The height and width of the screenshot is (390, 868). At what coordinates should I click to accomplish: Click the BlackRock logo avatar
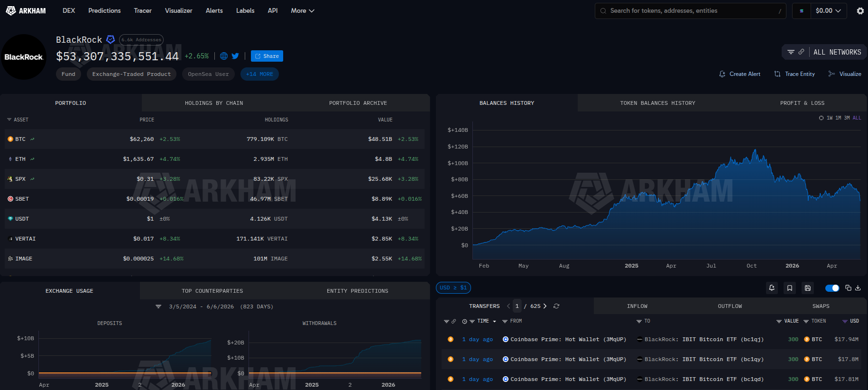click(x=24, y=57)
